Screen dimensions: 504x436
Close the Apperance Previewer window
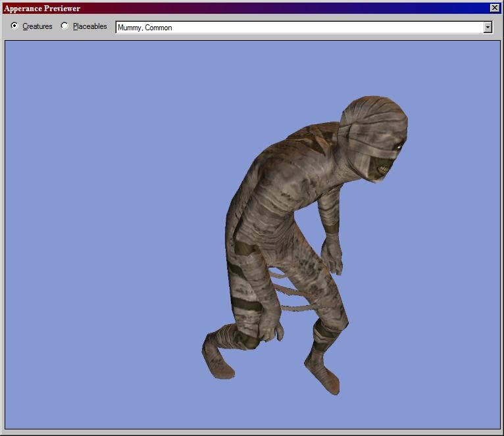point(495,8)
